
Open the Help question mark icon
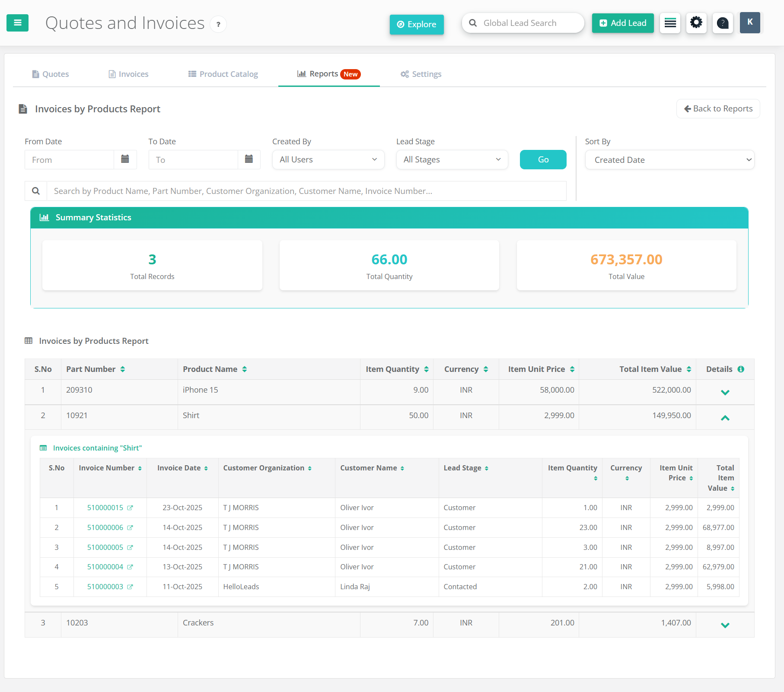tap(723, 23)
